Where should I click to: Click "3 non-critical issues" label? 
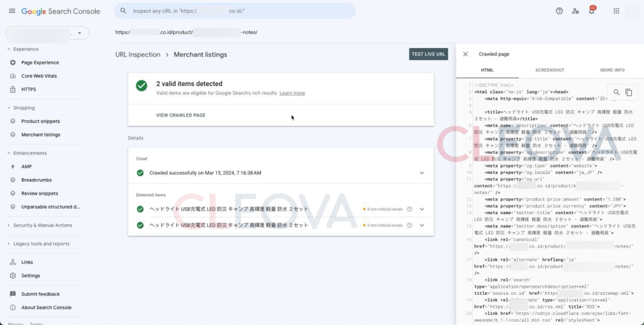[x=385, y=225]
